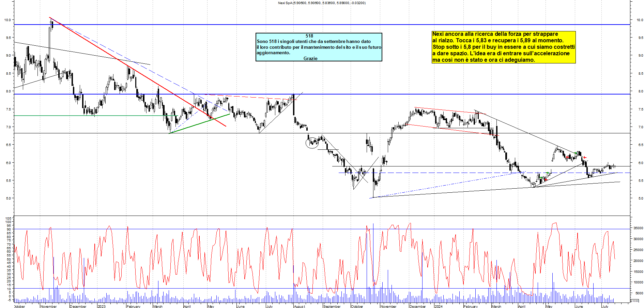Image resolution: width=644 pixels, height=308 pixels.
Task: Click "a dare spazio. L'idea era" line
Action: [x=501, y=54]
